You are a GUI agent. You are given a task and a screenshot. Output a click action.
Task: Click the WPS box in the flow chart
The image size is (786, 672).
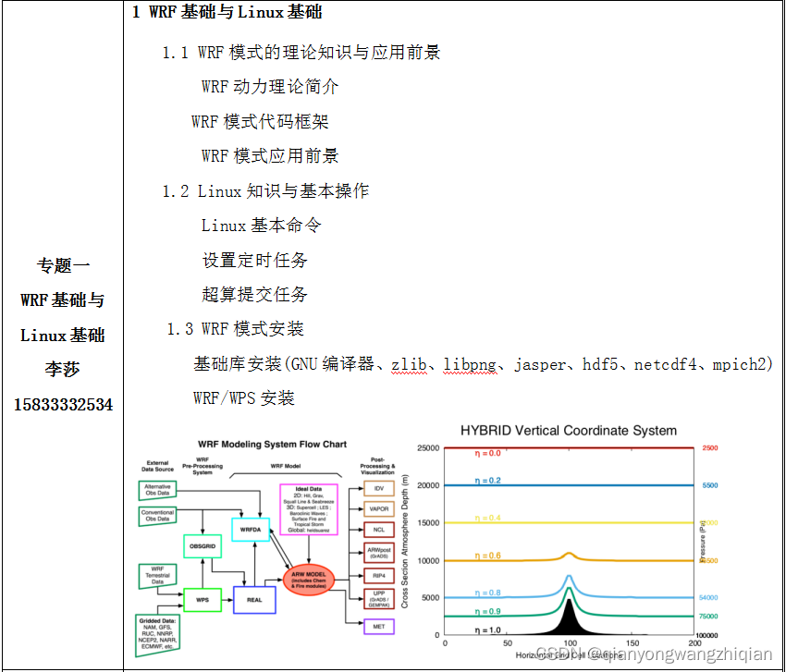(203, 600)
